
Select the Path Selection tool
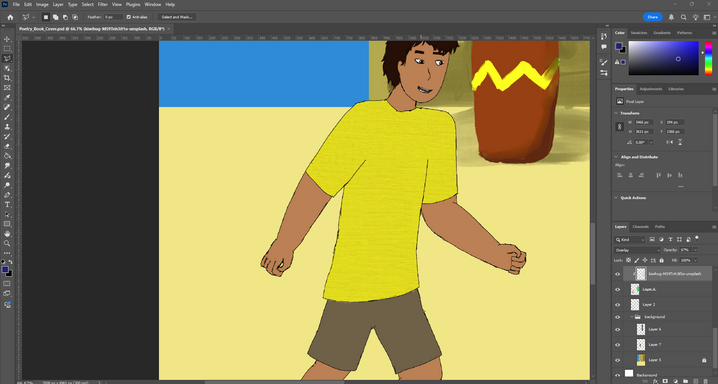(7, 214)
